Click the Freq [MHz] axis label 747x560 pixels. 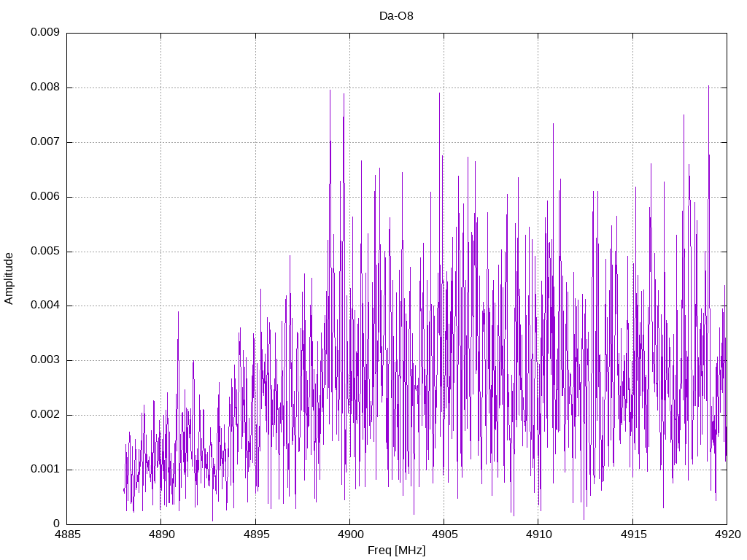pos(396,551)
